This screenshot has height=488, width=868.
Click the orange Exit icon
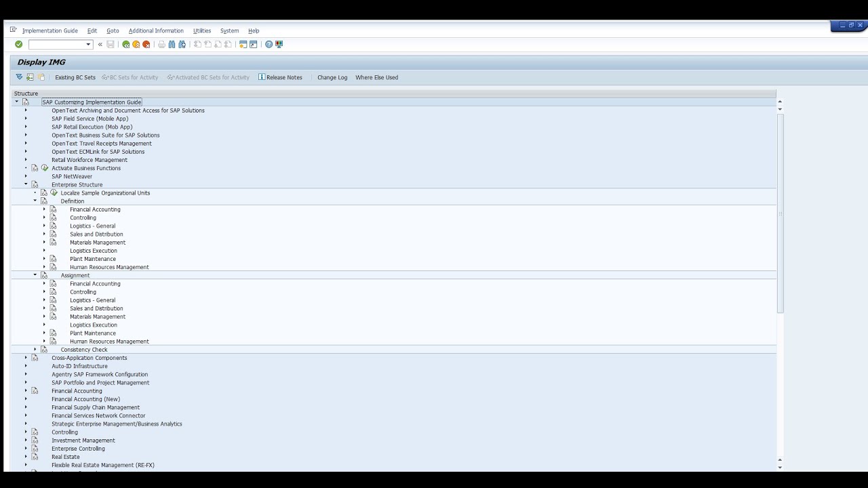click(136, 45)
